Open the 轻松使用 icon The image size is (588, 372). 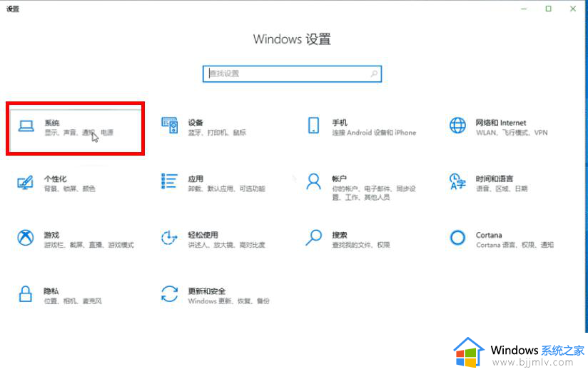coord(169,238)
